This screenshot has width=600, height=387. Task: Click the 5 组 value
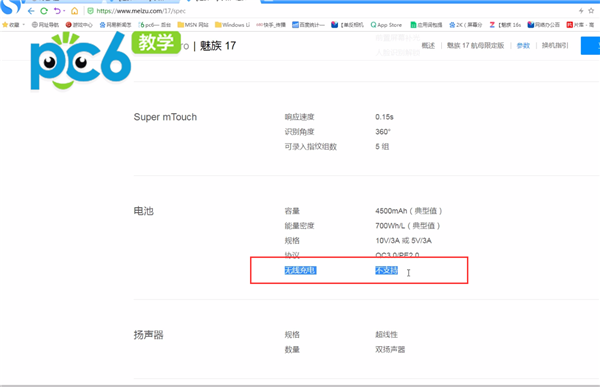(382, 147)
